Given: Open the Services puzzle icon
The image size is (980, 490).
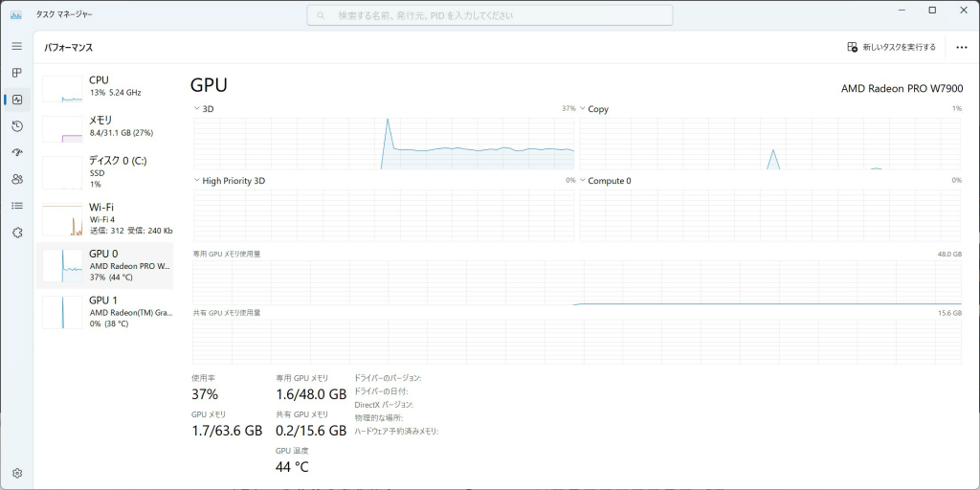Looking at the screenshot, I should pos(17,234).
